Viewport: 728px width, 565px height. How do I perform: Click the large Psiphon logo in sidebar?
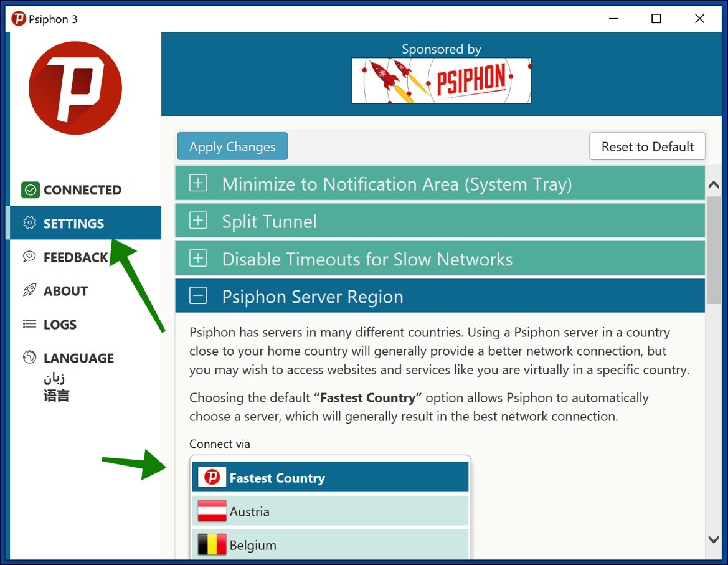coord(75,88)
